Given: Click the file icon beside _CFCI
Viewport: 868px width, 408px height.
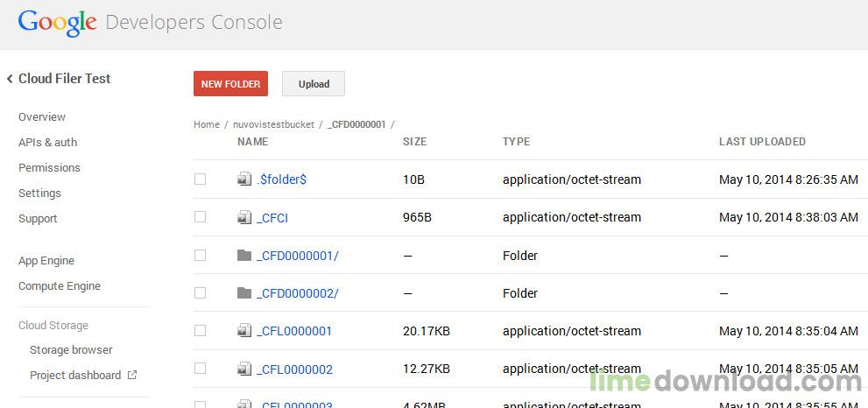Looking at the screenshot, I should point(244,217).
